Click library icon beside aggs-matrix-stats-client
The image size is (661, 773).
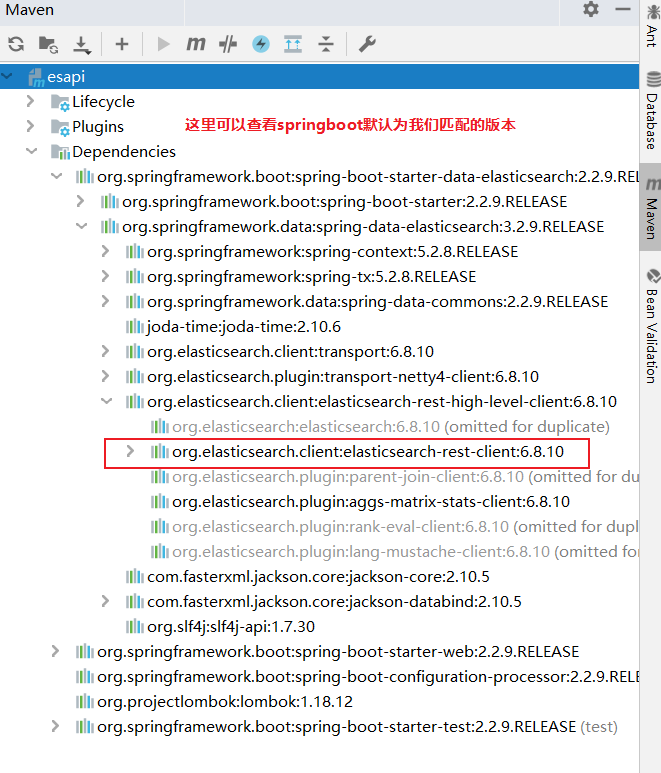coord(160,501)
